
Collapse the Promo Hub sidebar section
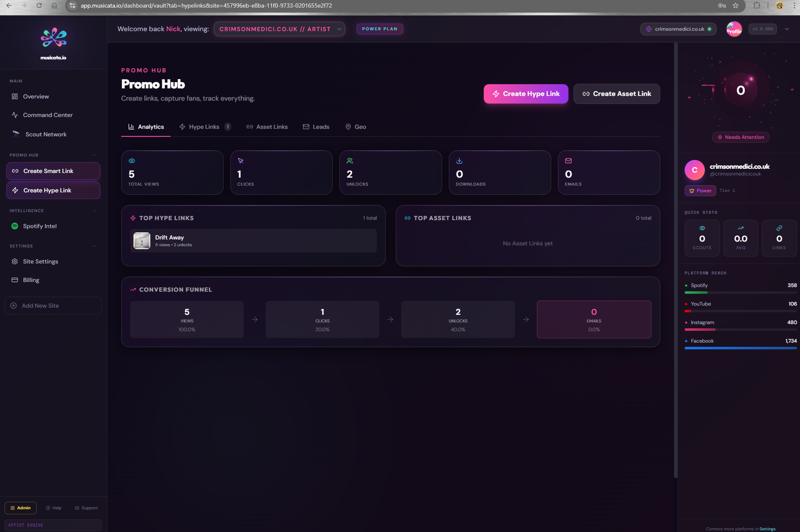point(94,155)
